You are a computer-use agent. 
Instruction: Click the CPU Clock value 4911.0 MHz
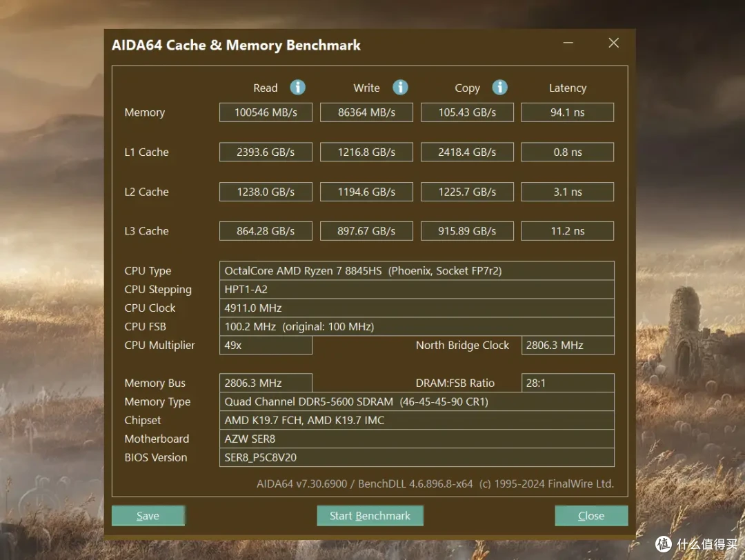coord(417,308)
